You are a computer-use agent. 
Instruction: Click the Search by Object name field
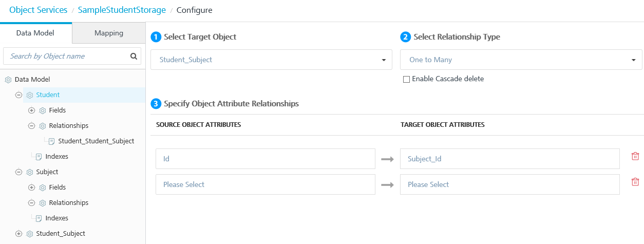tap(67, 56)
